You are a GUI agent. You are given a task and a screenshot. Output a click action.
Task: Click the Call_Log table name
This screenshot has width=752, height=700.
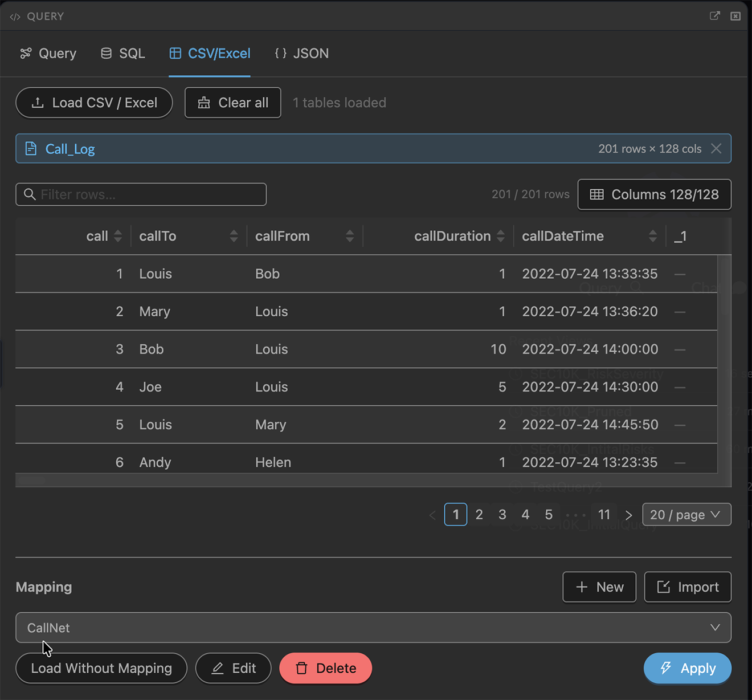tap(70, 149)
